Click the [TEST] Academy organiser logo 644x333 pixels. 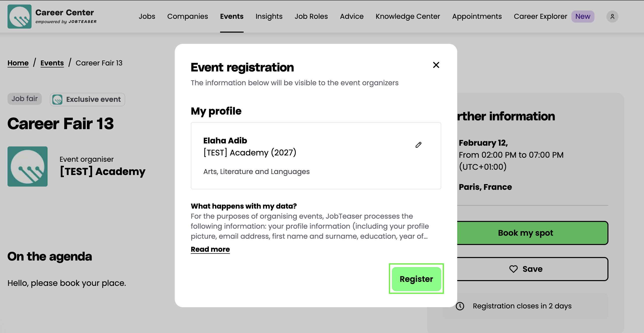click(28, 166)
